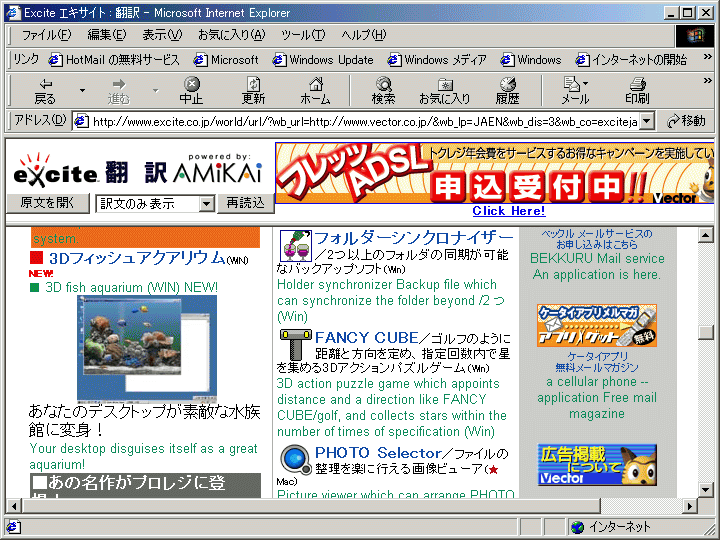Open the back-history dropdown arrow beside 戻る

82,90
